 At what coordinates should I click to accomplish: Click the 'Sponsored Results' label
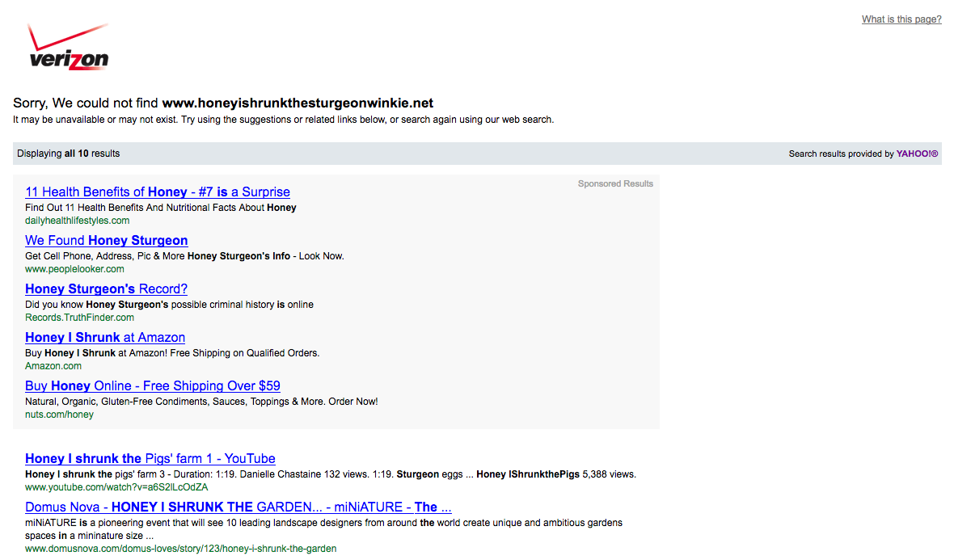coord(615,183)
